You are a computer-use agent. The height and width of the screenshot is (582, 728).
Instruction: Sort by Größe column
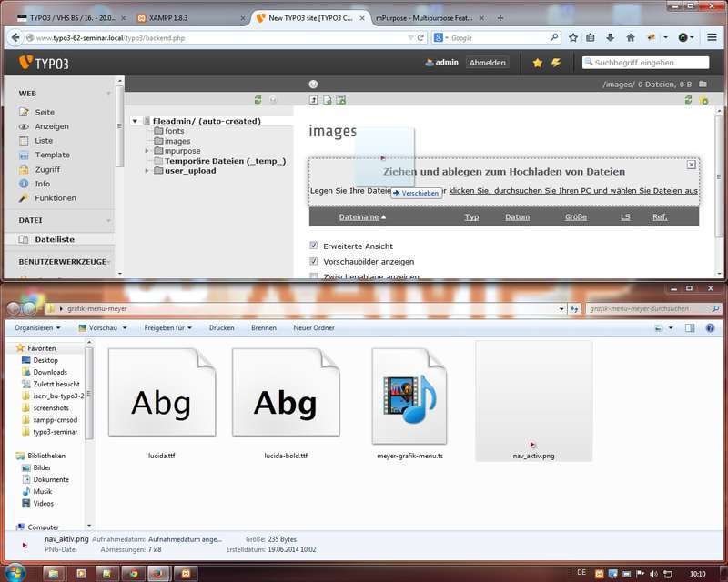click(576, 216)
